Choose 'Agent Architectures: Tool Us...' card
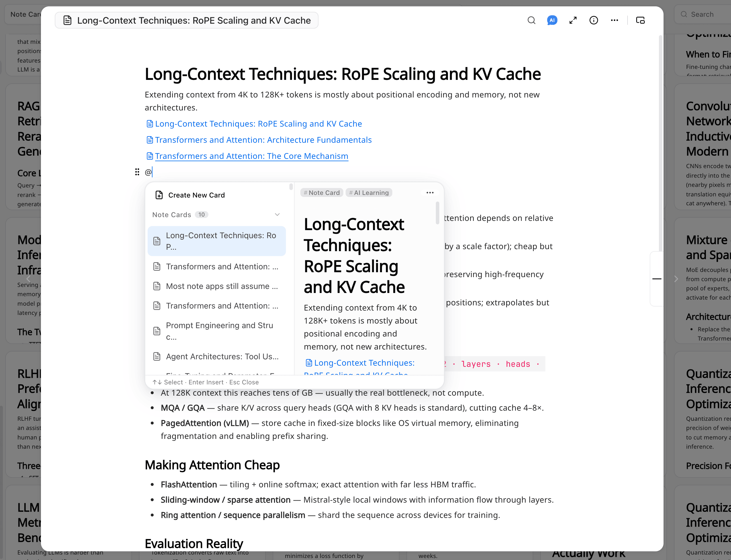 (x=216, y=356)
